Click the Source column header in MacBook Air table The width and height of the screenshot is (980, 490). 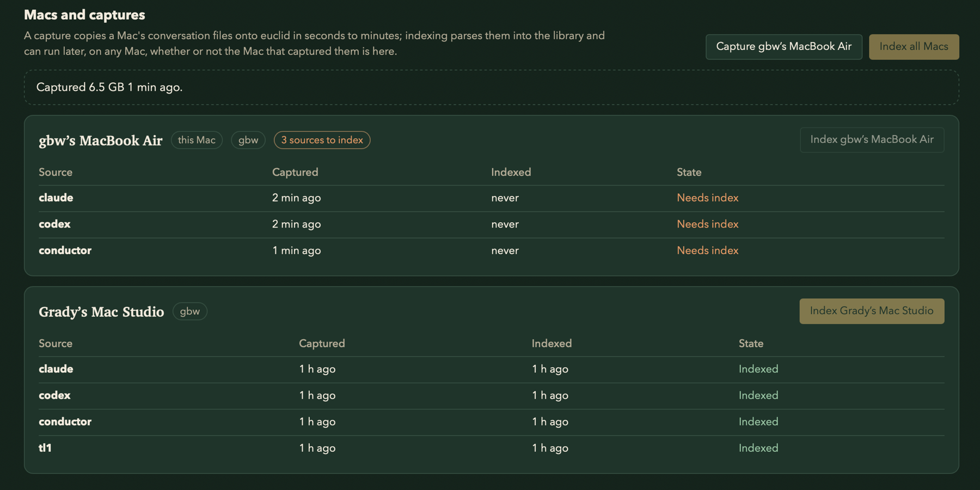pos(56,173)
